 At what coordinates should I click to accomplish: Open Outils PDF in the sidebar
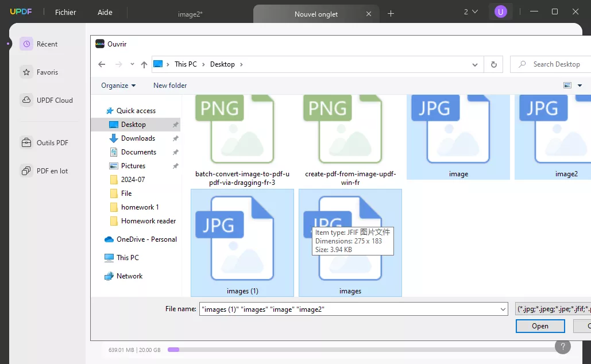click(x=48, y=142)
